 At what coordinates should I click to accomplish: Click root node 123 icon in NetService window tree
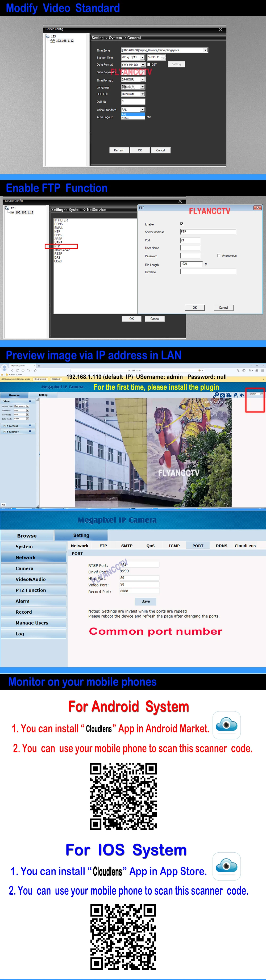point(7,208)
